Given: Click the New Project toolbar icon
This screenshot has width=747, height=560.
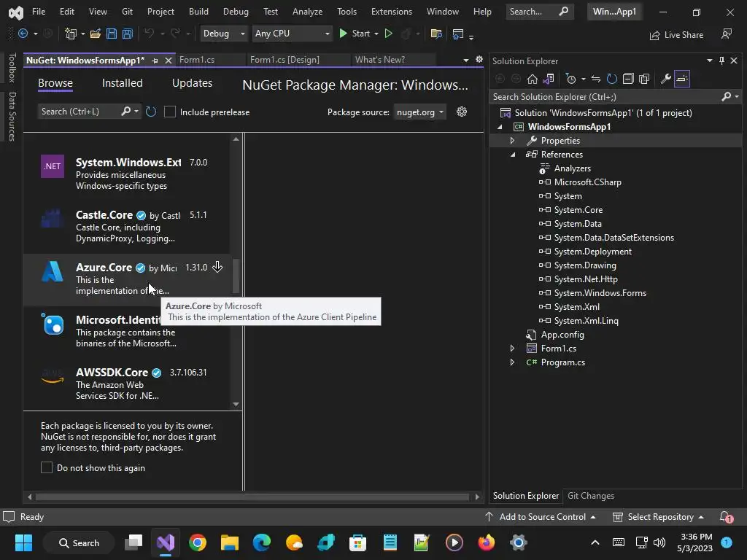Looking at the screenshot, I should (x=71, y=34).
